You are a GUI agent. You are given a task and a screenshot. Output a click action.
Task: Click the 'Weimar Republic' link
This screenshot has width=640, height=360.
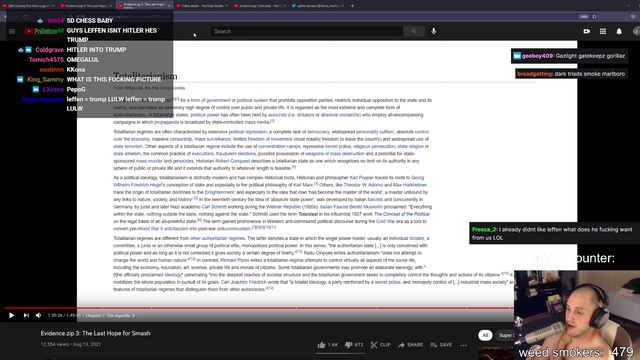click(283, 207)
